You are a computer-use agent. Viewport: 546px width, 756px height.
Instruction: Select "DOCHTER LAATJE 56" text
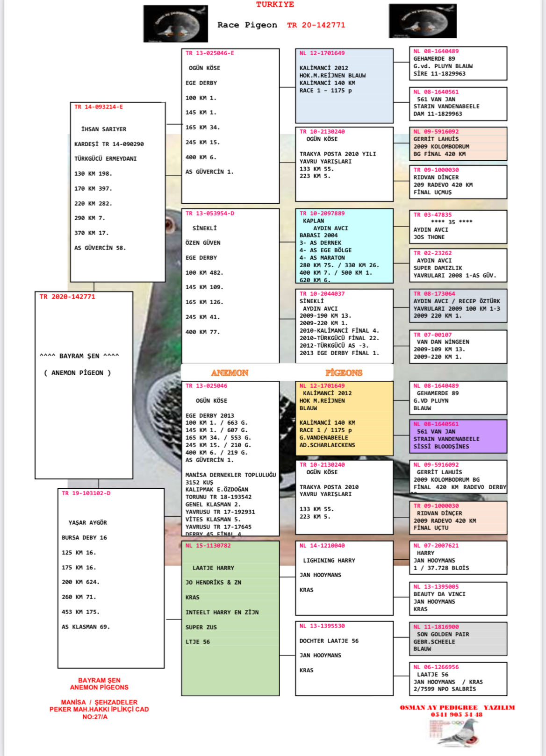pos(329,641)
